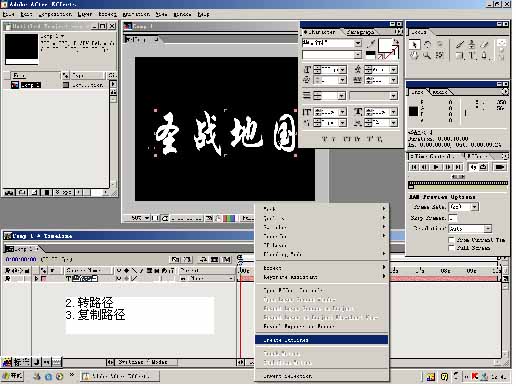Play the composition in Time Controls
Screen dimensions: 516x386
[436, 167]
